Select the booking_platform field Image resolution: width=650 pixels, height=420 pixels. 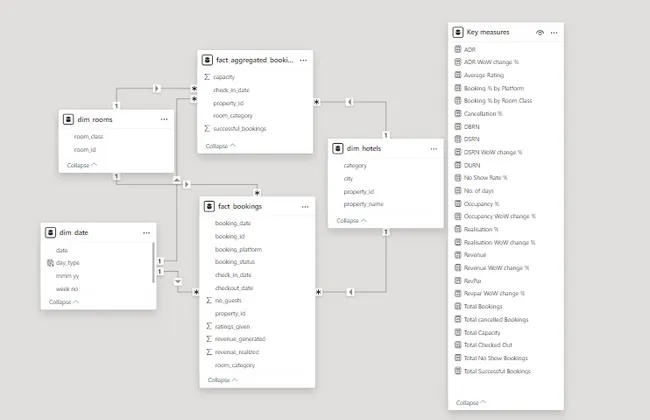click(238, 249)
